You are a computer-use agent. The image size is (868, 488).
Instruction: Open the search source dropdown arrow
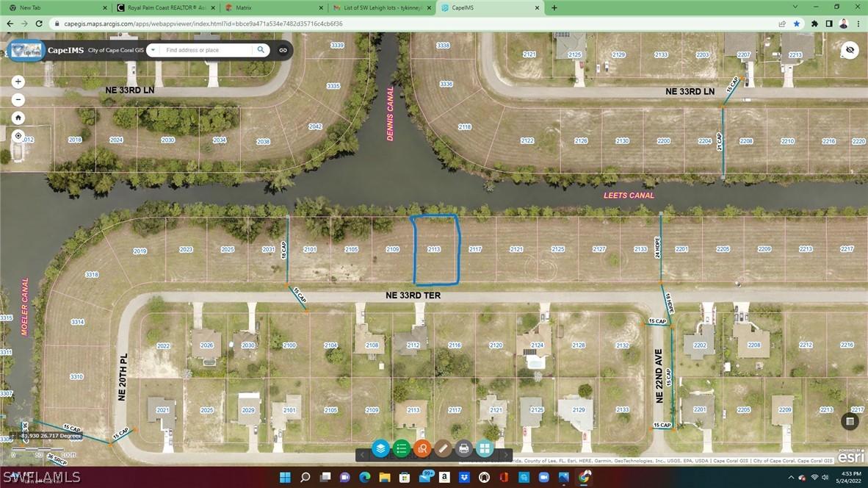(x=153, y=50)
